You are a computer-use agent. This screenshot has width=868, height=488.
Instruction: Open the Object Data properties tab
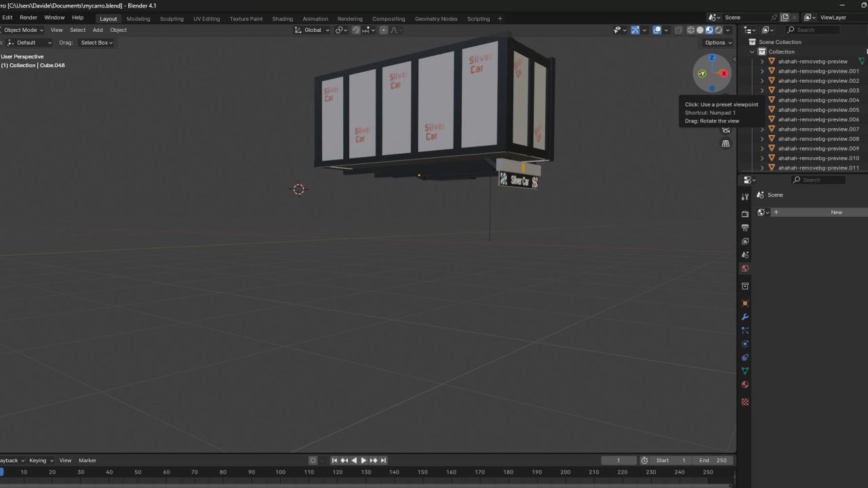pos(745,371)
